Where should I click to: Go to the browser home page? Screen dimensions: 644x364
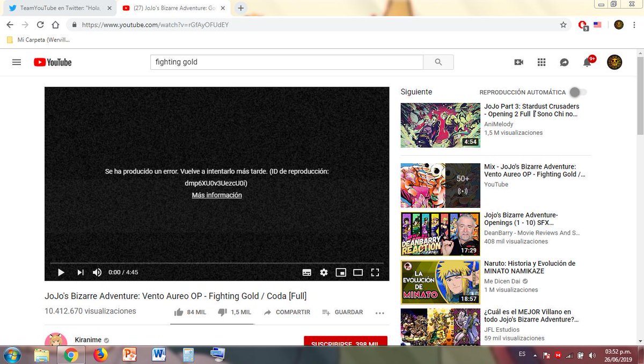pyautogui.click(x=55, y=25)
